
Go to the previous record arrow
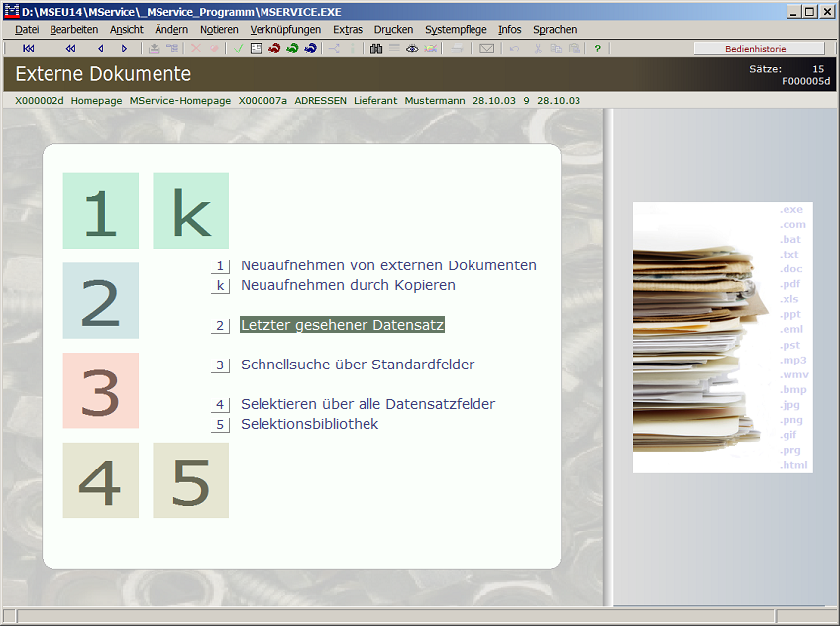point(100,49)
